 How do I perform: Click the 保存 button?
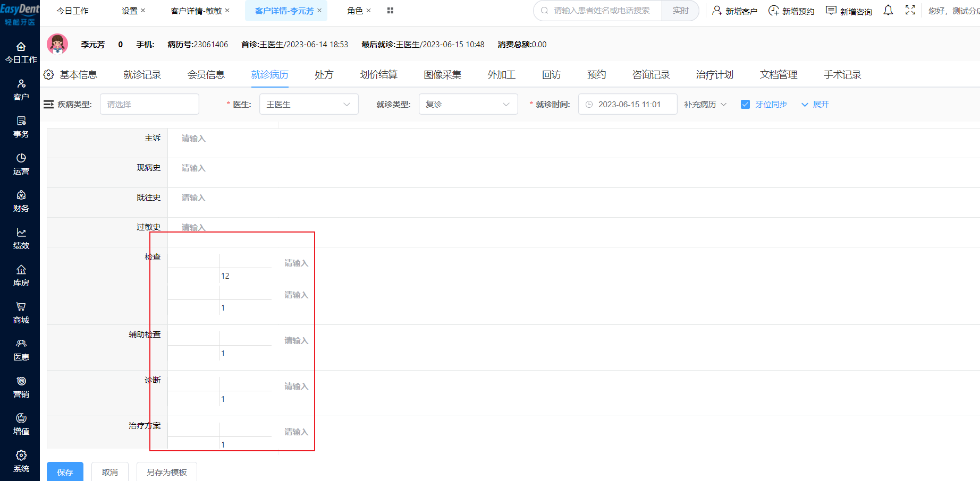pyautogui.click(x=65, y=471)
